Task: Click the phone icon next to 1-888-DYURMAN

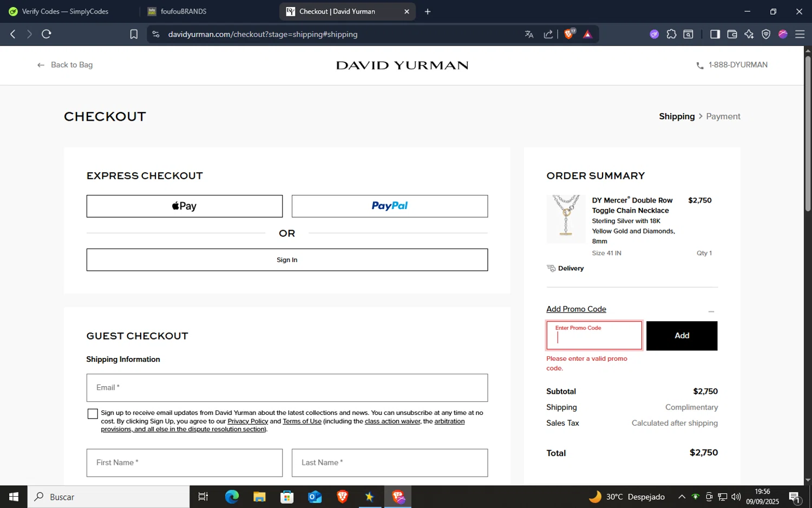Action: [x=699, y=66]
